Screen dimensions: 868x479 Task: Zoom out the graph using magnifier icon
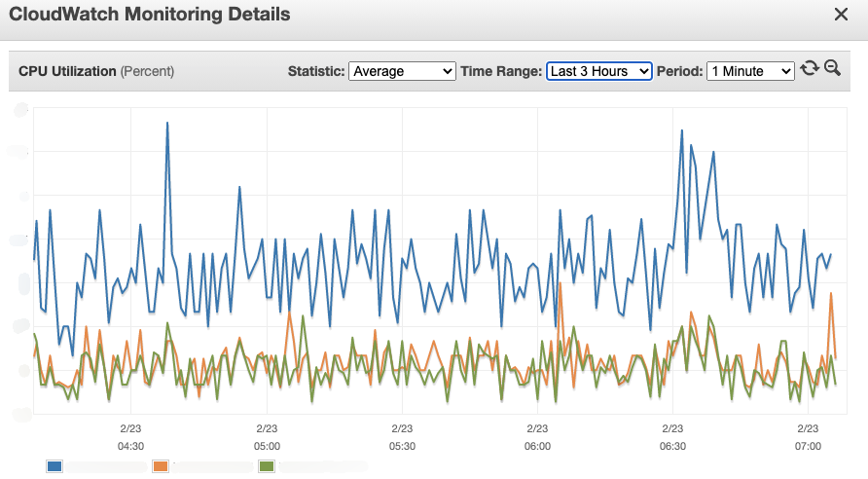(833, 68)
